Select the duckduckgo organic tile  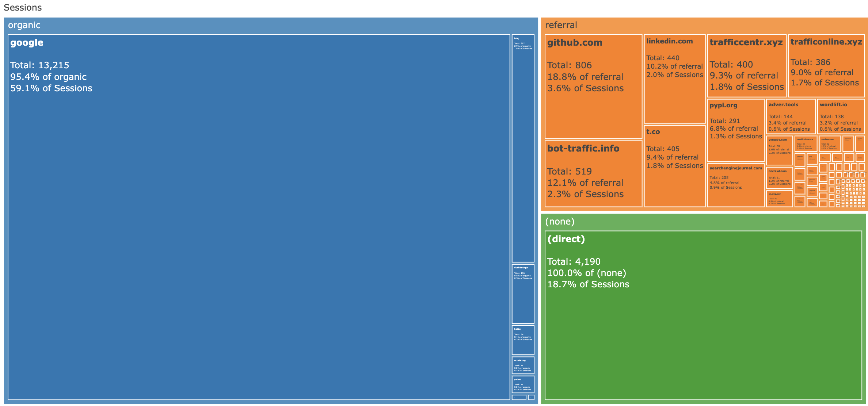click(523, 294)
